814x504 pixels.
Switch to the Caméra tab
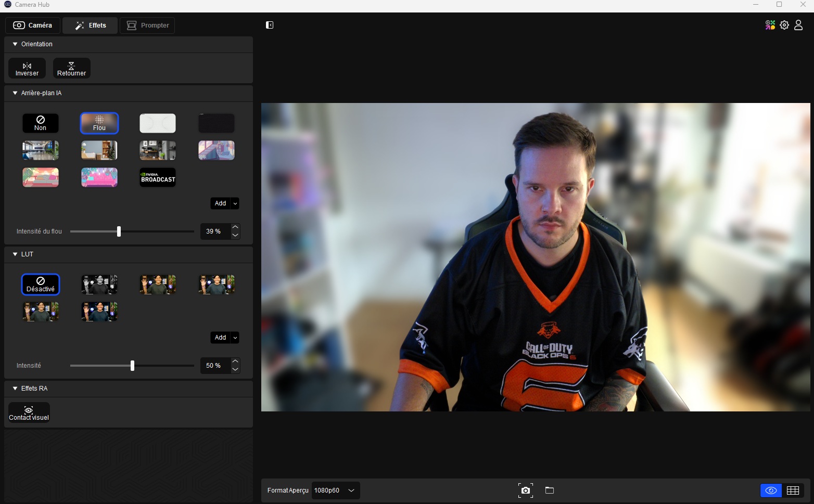[x=33, y=25]
